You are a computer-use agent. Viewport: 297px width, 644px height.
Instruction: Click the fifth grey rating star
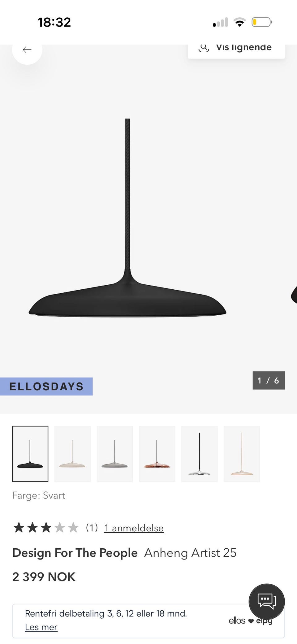[x=73, y=528]
